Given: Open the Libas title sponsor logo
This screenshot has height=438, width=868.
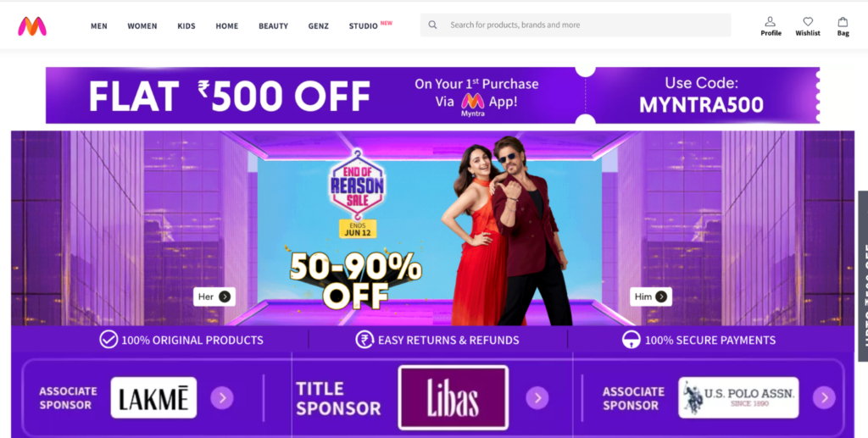Looking at the screenshot, I should point(453,397).
